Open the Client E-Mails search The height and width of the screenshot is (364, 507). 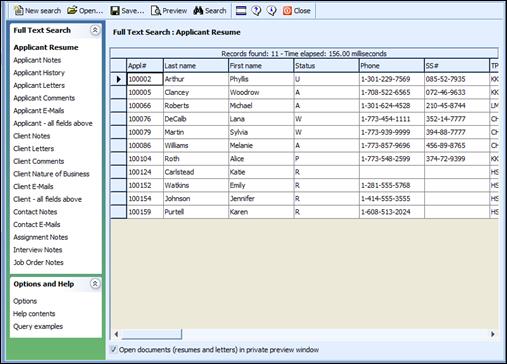coord(33,187)
